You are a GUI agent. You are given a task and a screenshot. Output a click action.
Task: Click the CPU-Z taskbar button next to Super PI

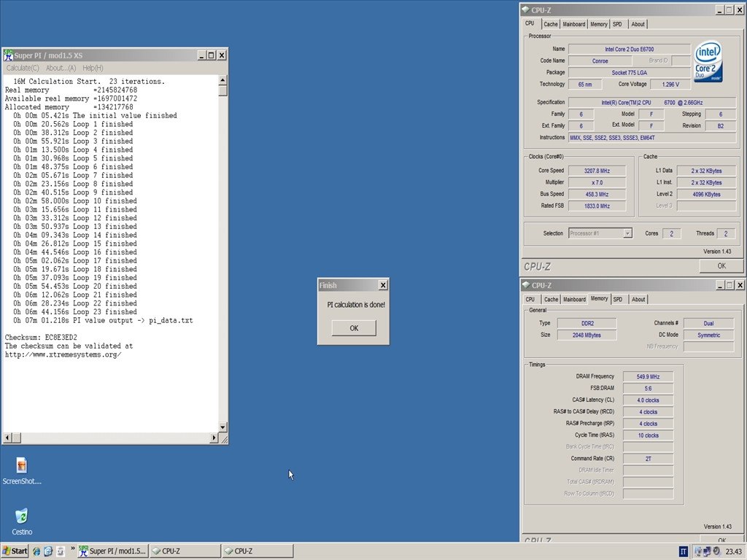coord(185,551)
